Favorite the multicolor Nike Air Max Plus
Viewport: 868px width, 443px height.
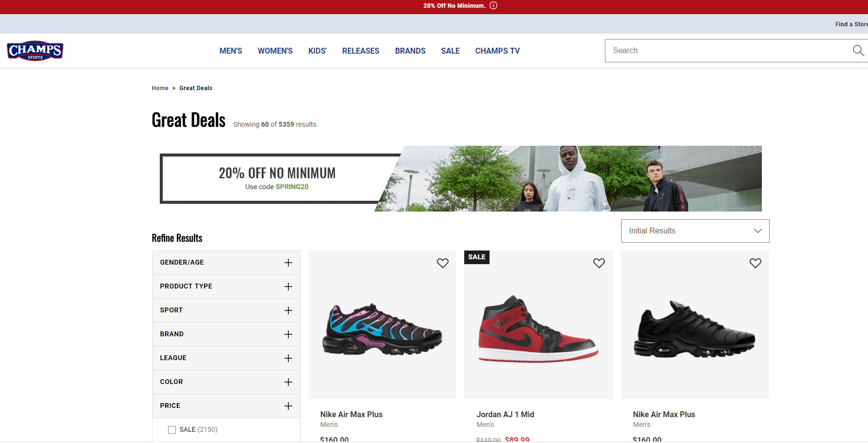point(443,263)
